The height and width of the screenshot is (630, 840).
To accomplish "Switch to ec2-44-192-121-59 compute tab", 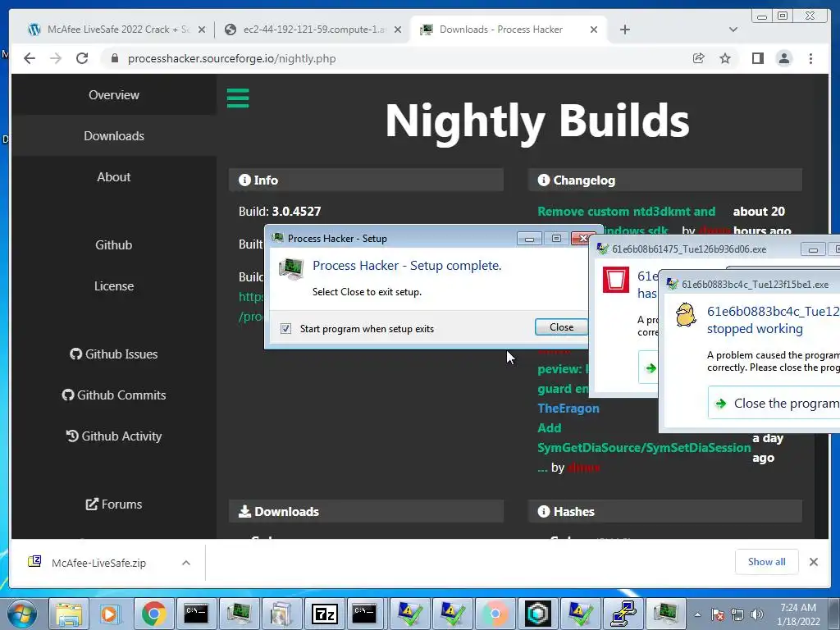I will [x=313, y=30].
